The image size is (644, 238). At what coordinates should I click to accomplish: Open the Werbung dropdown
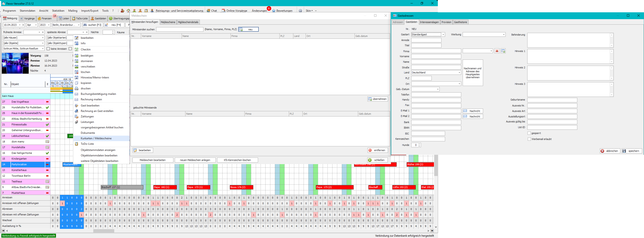click(504, 35)
